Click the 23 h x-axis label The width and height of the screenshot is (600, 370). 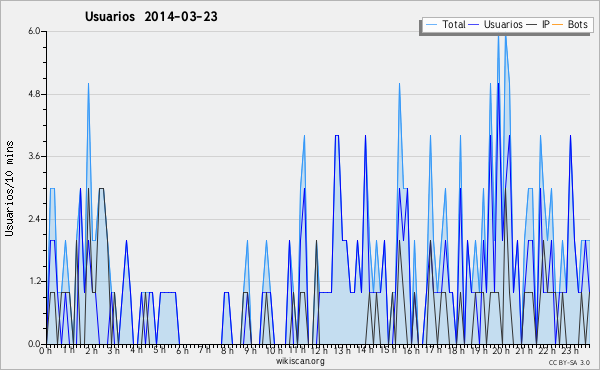(569, 350)
